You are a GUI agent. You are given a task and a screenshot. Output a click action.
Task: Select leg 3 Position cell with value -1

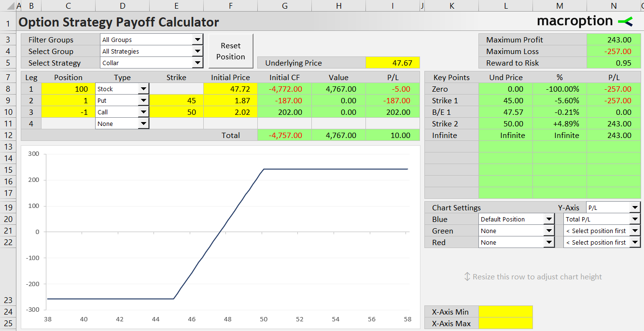(x=68, y=112)
